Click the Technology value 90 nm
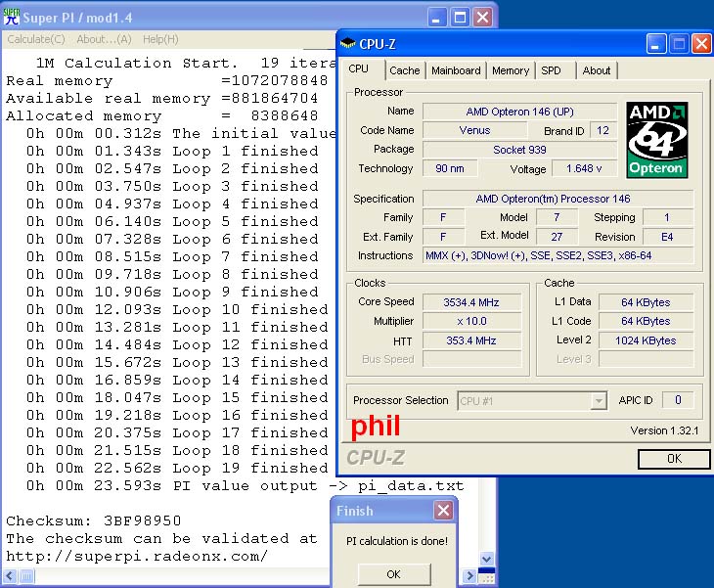This screenshot has width=714, height=588. 450,168
